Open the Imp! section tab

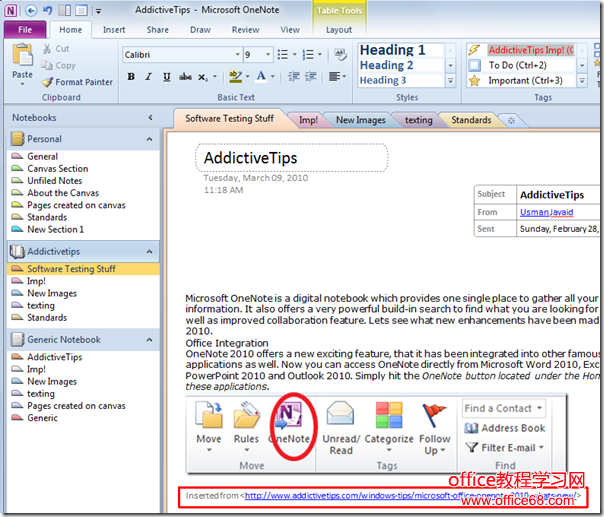point(308,120)
